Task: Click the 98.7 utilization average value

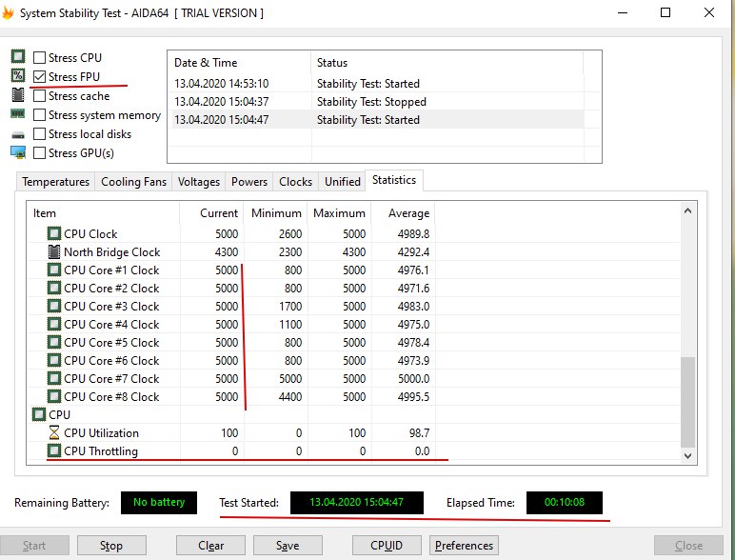Action: (419, 433)
